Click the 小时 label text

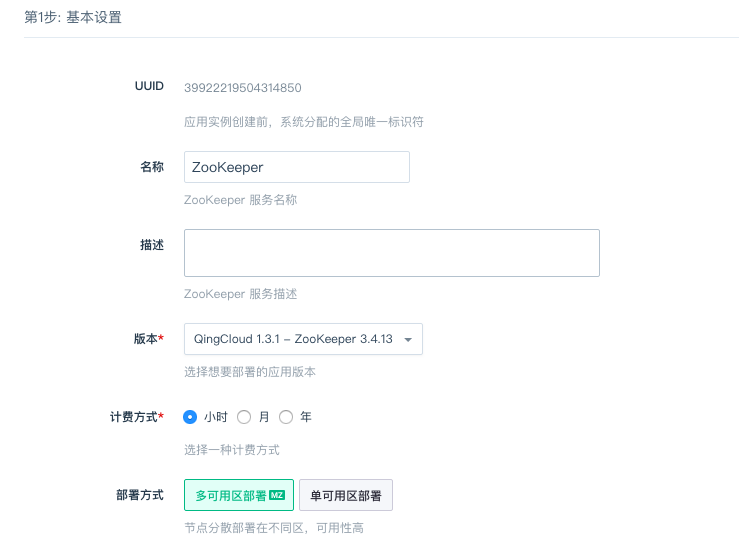pyautogui.click(x=216, y=417)
